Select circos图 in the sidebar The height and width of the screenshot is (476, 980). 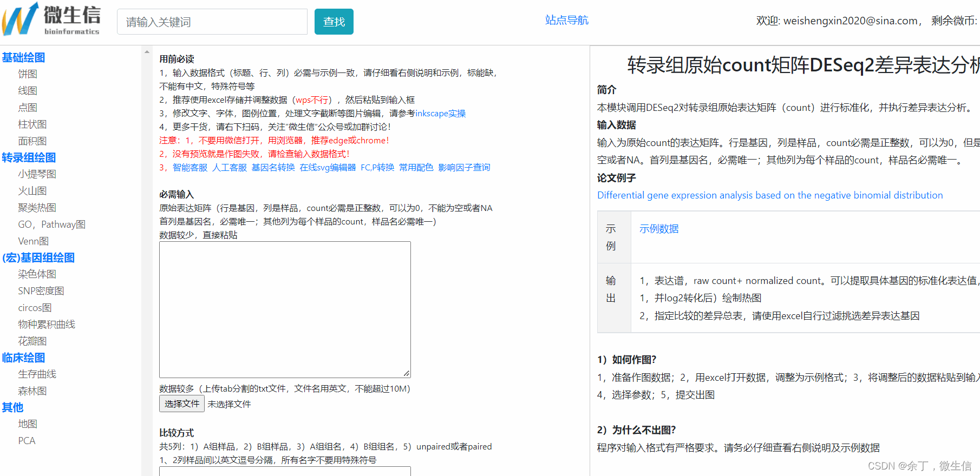pyautogui.click(x=35, y=308)
